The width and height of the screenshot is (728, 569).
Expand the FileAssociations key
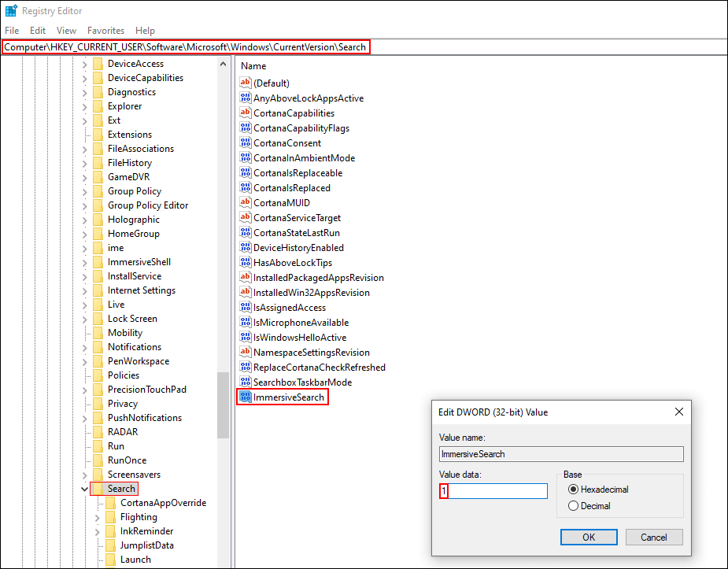pyautogui.click(x=84, y=149)
